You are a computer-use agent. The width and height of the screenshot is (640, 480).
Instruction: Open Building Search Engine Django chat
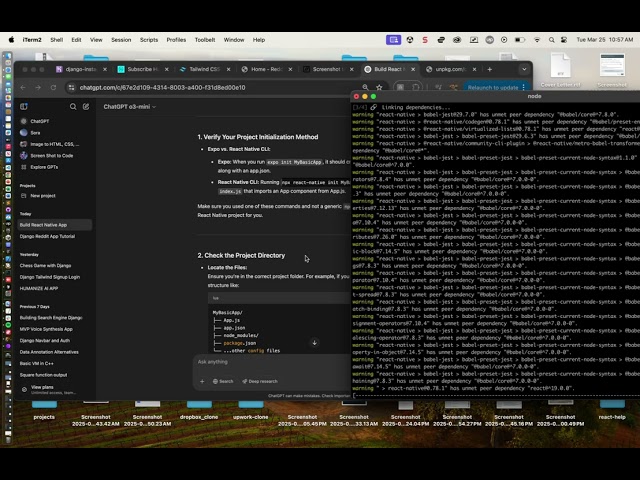pyautogui.click(x=51, y=318)
